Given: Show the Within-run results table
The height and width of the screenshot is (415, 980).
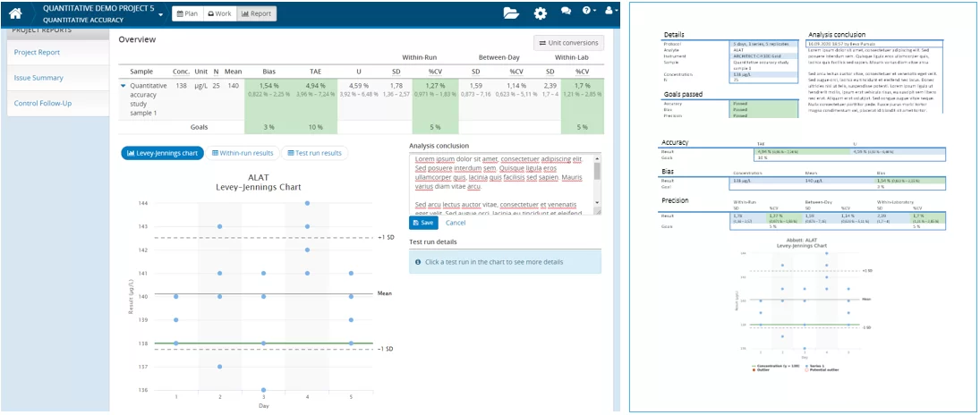Looking at the screenshot, I should pyautogui.click(x=243, y=153).
